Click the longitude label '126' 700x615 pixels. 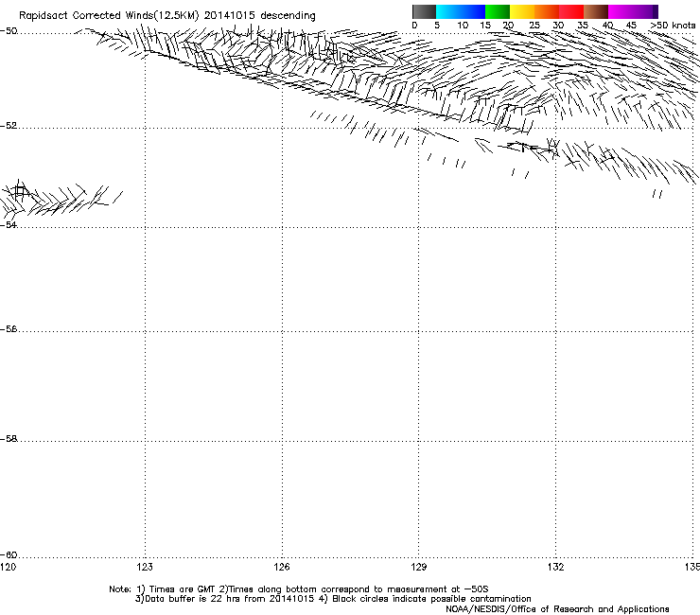pos(282,567)
